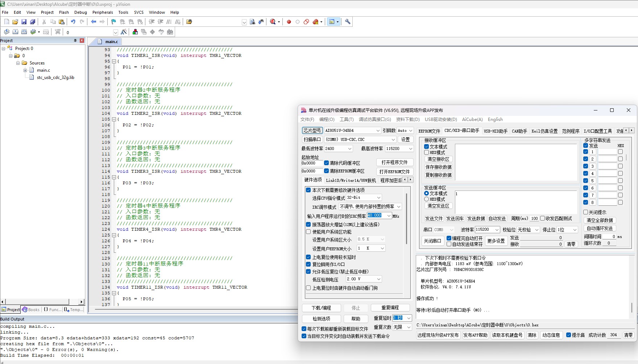The image size is (638, 364).
Task: Enable 使能用户系统区功能 checkbox
Action: [x=308, y=232]
